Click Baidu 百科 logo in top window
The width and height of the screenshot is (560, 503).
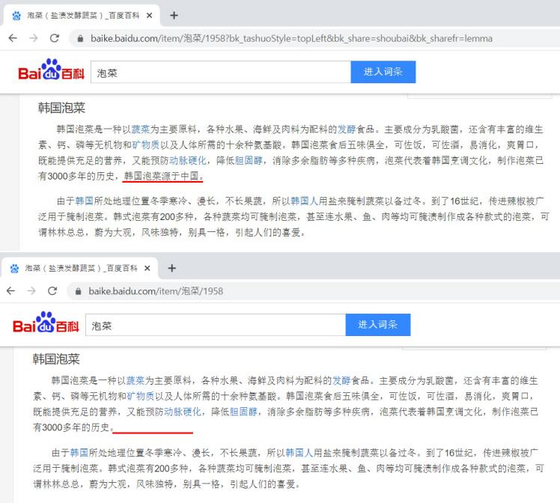[x=51, y=70]
